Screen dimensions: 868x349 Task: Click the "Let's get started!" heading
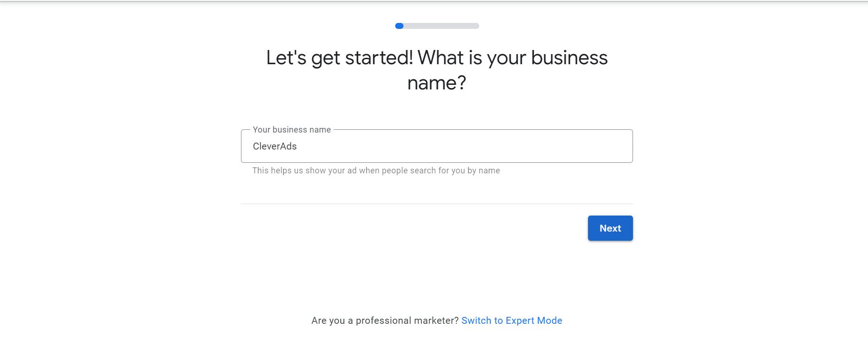339,58
